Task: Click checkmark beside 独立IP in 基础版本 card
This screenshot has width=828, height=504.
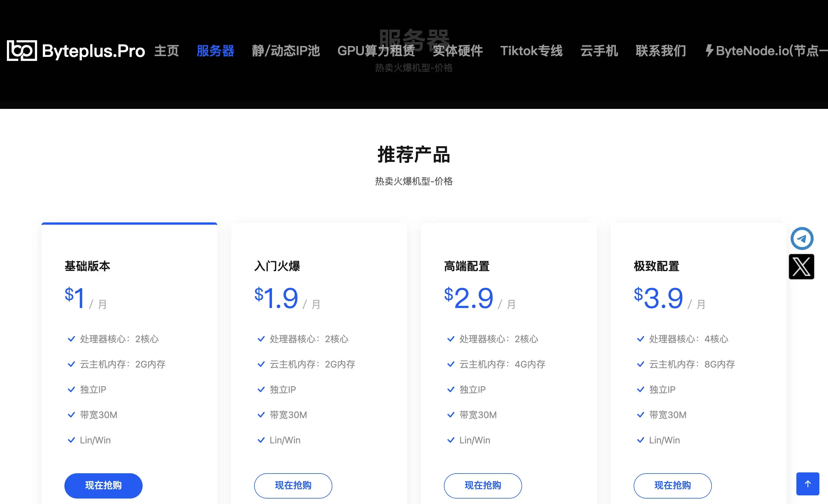Action: (71, 390)
